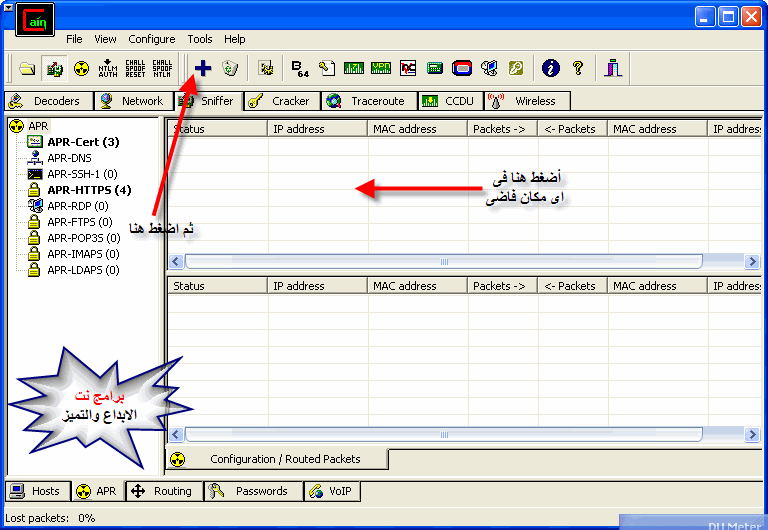Click the Cain logo at top left

tap(35, 20)
